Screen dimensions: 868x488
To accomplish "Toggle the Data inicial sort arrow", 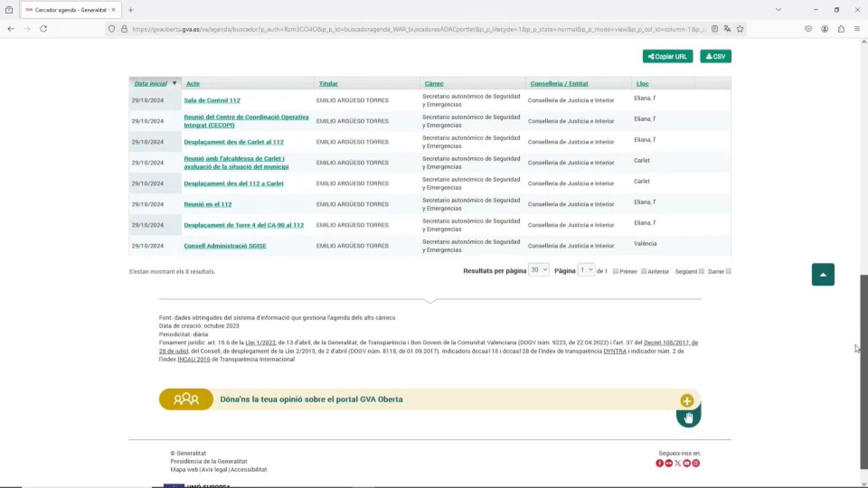I will (x=174, y=83).
